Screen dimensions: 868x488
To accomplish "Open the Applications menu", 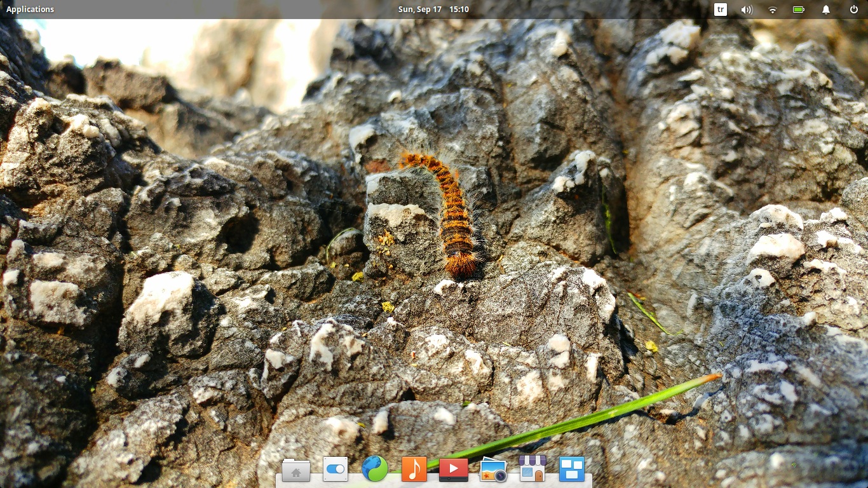I will [x=30, y=10].
